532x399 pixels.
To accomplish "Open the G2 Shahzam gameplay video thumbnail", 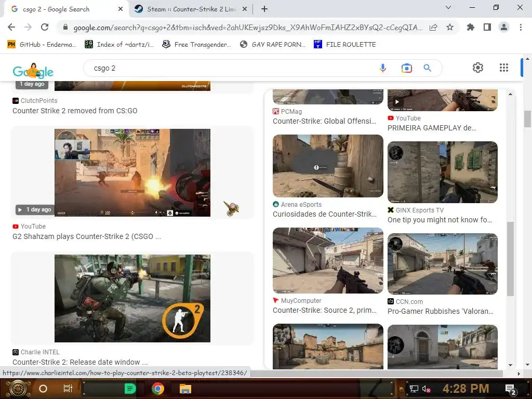I will [132, 172].
